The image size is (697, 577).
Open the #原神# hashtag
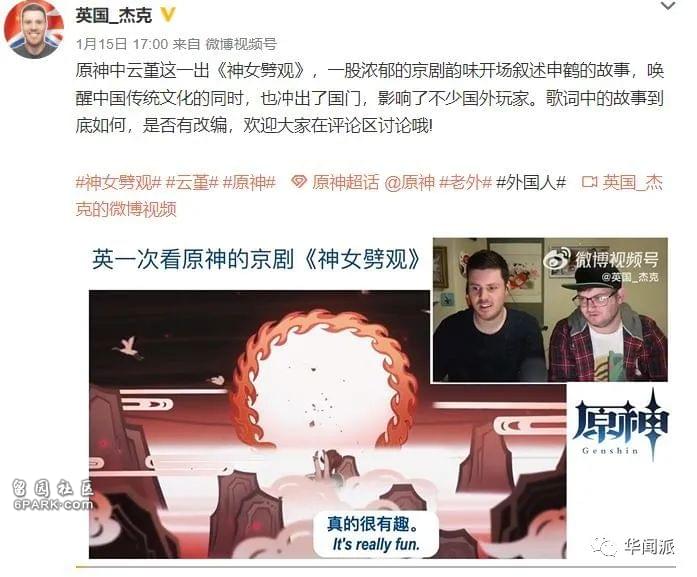[x=249, y=183]
